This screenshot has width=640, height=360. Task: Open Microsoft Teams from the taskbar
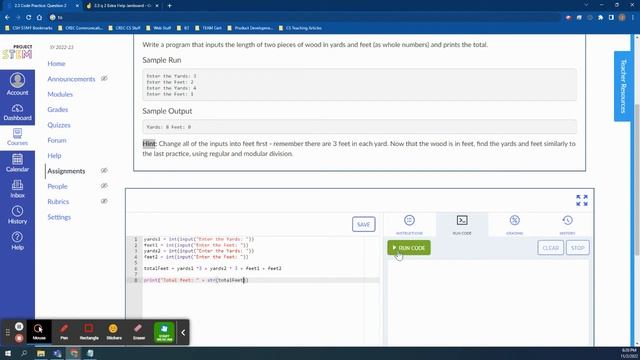(x=57, y=353)
